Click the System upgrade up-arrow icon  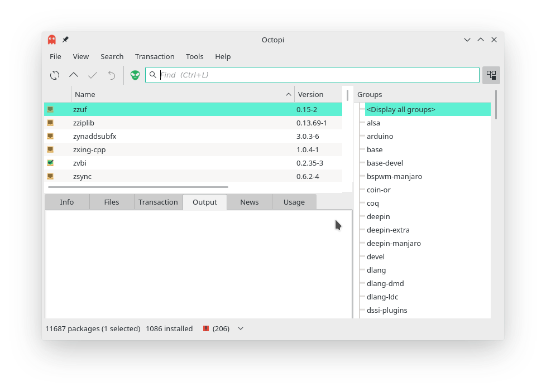pyautogui.click(x=74, y=75)
